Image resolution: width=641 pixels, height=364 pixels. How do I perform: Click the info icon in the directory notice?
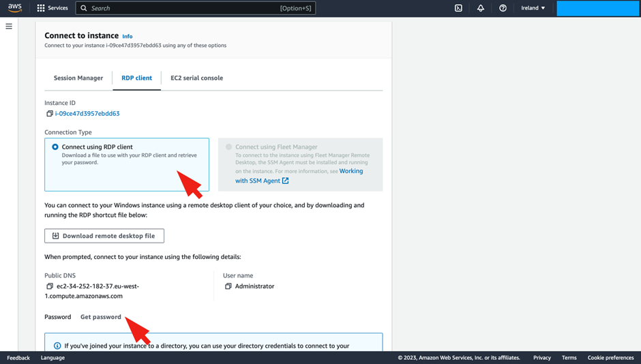point(57,346)
